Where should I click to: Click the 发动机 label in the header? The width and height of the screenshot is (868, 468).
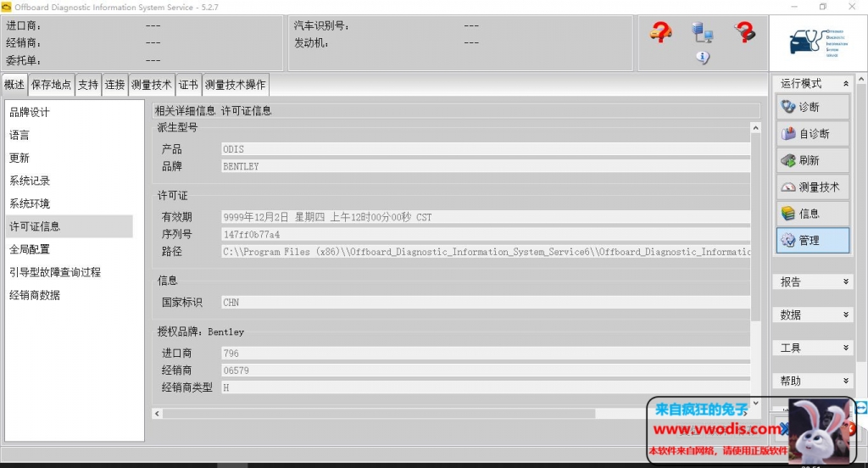(x=311, y=42)
